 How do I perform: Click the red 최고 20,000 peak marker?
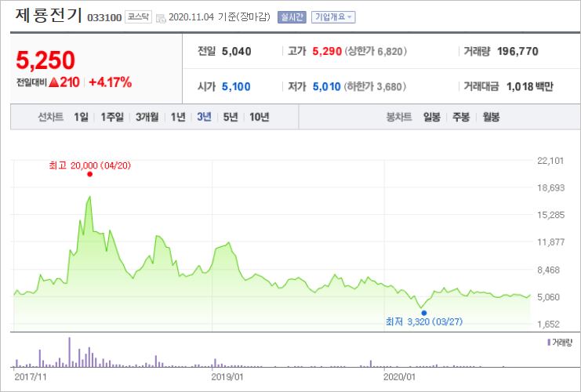[89, 174]
